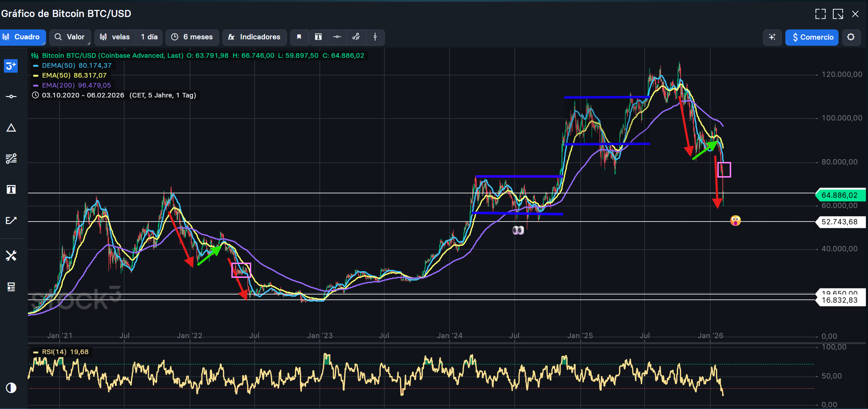
Task: Select the triangle shape tool in the sidebar
Action: (x=11, y=128)
